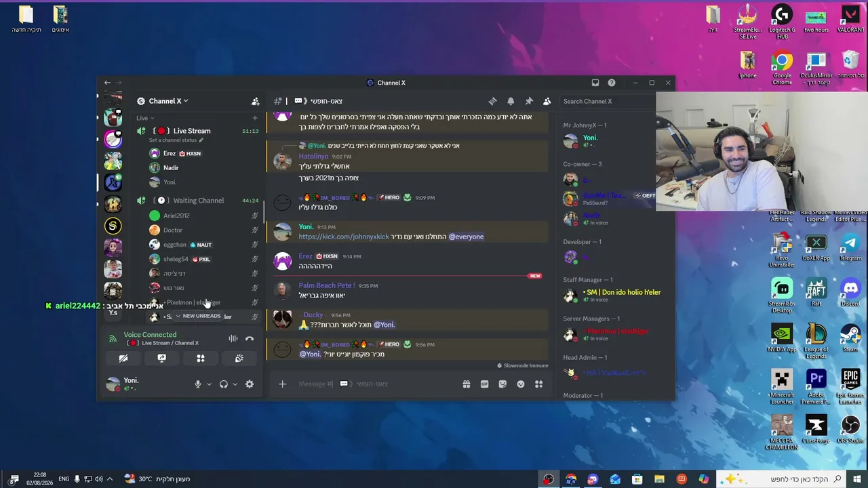Open Palm Beach Pete's profile name
The width and height of the screenshot is (868, 488).
point(327,286)
